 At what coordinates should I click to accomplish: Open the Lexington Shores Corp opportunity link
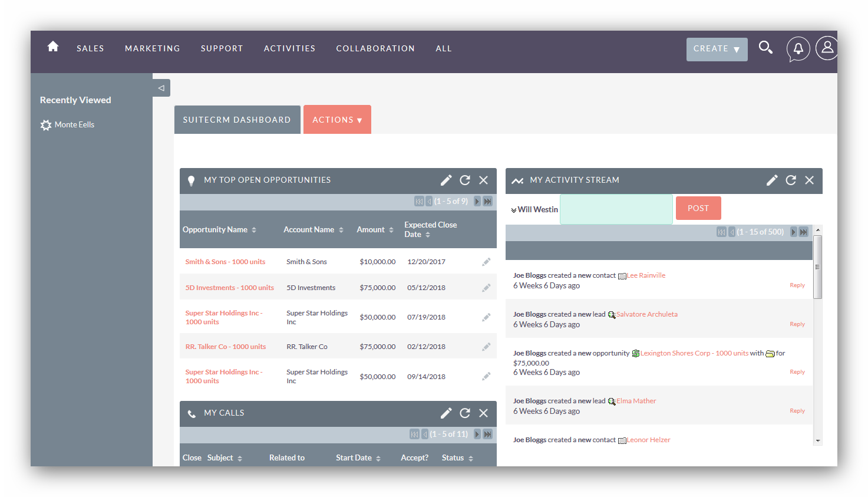(694, 353)
